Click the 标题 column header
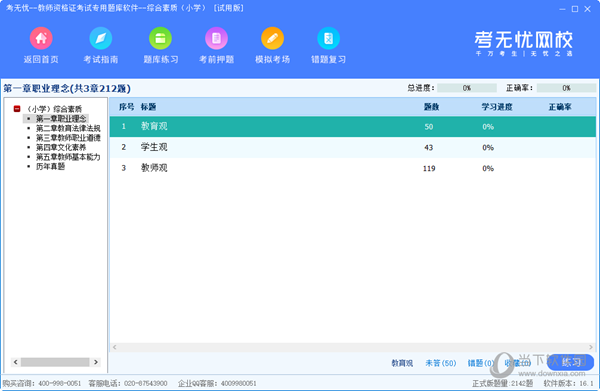Screen dimensions: 600x391 (x=148, y=107)
